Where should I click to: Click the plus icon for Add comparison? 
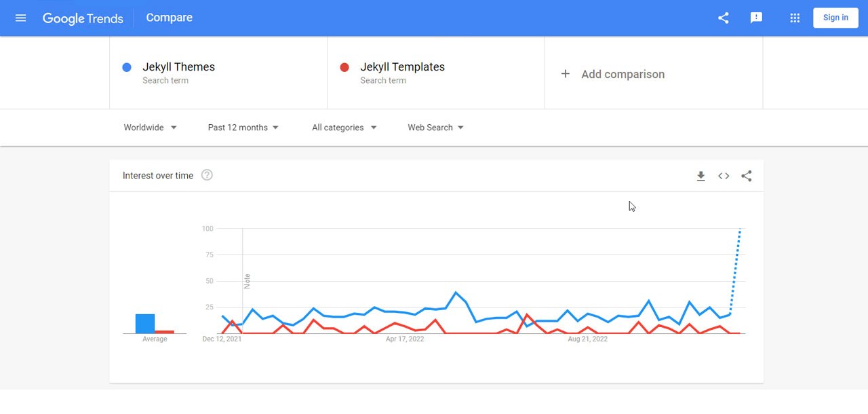[566, 74]
